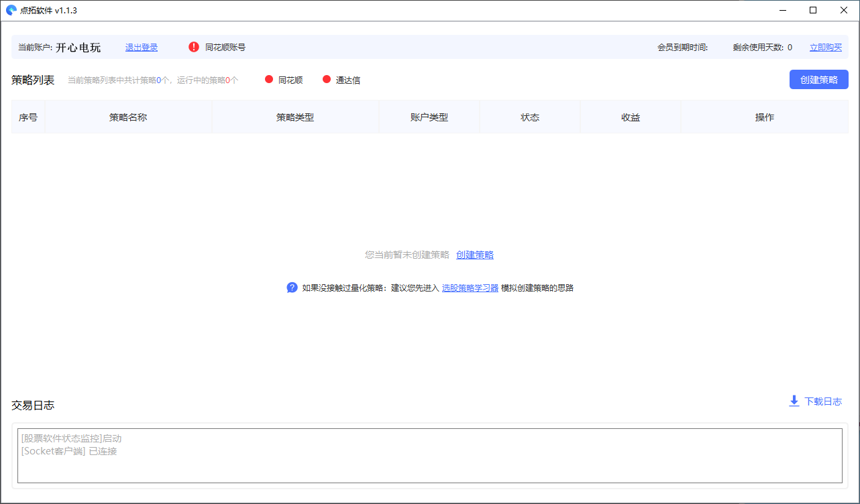The image size is (860, 504).
Task: Click the account name 开心电玩
Action: (x=78, y=48)
